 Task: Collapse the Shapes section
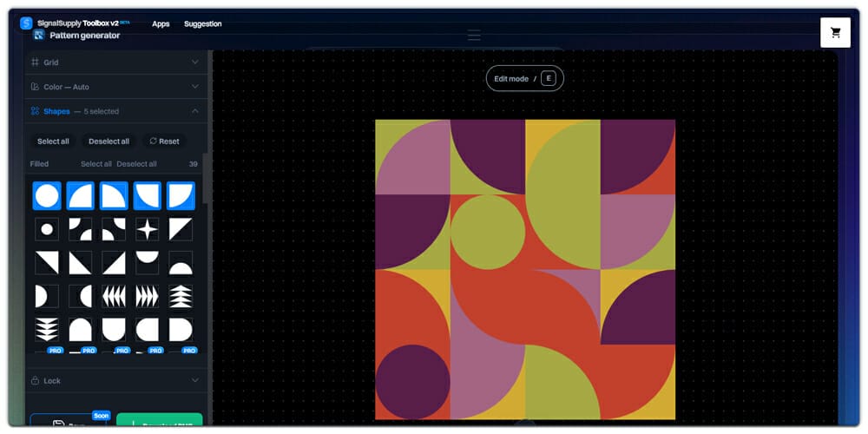115,111
